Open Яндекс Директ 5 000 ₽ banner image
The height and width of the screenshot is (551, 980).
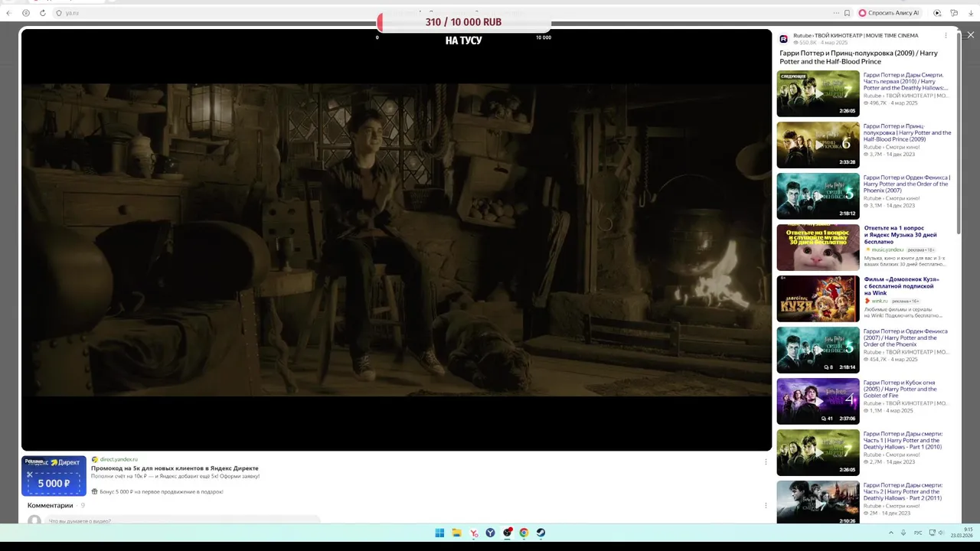point(54,476)
